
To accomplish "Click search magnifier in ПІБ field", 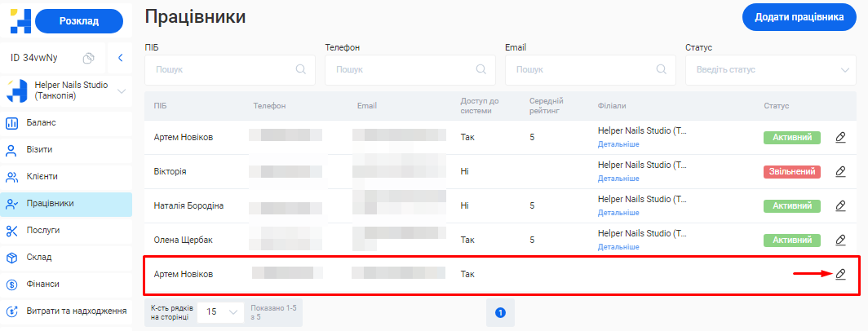I will 301,69.
